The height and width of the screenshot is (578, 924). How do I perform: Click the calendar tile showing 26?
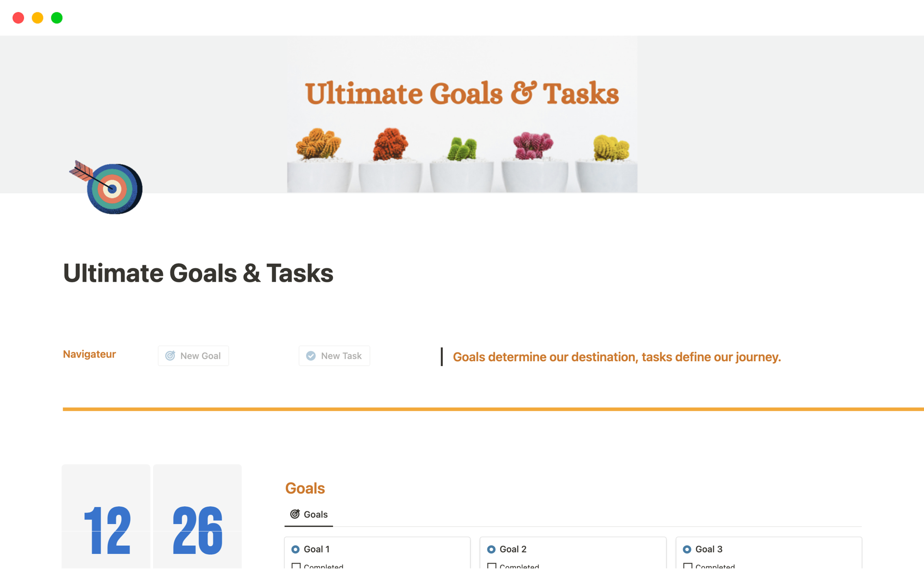point(197,530)
